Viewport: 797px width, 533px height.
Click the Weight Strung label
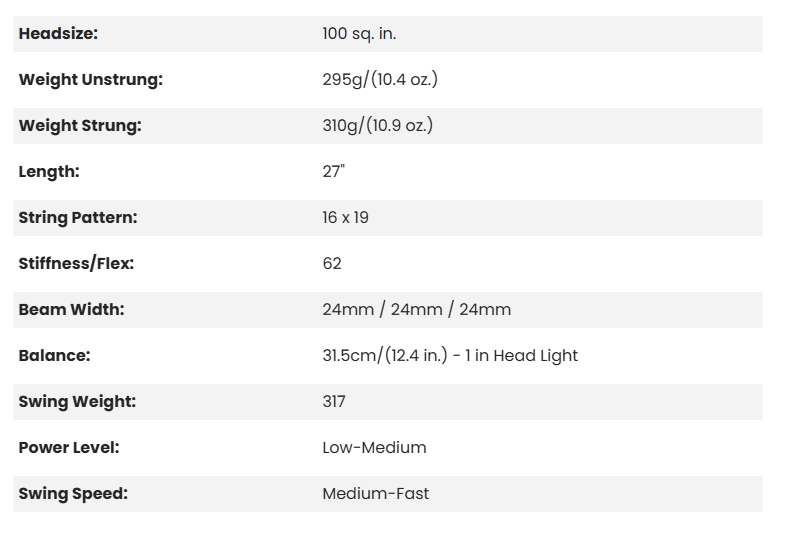tap(80, 126)
